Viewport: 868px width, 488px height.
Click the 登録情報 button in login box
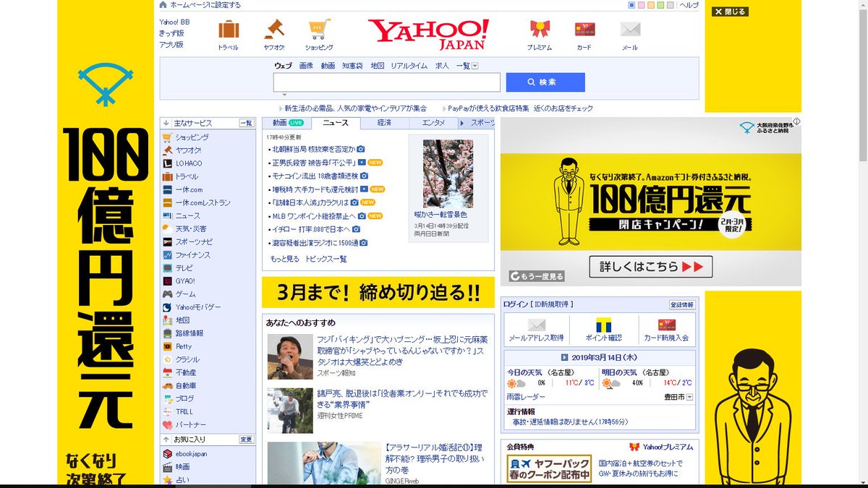pos(681,305)
